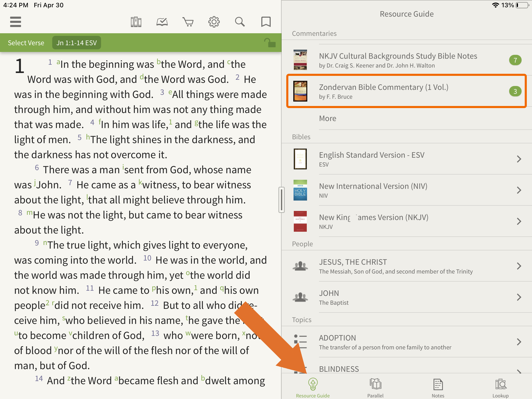This screenshot has width=532, height=399.
Task: Open the hamburger menu
Action: click(16, 22)
